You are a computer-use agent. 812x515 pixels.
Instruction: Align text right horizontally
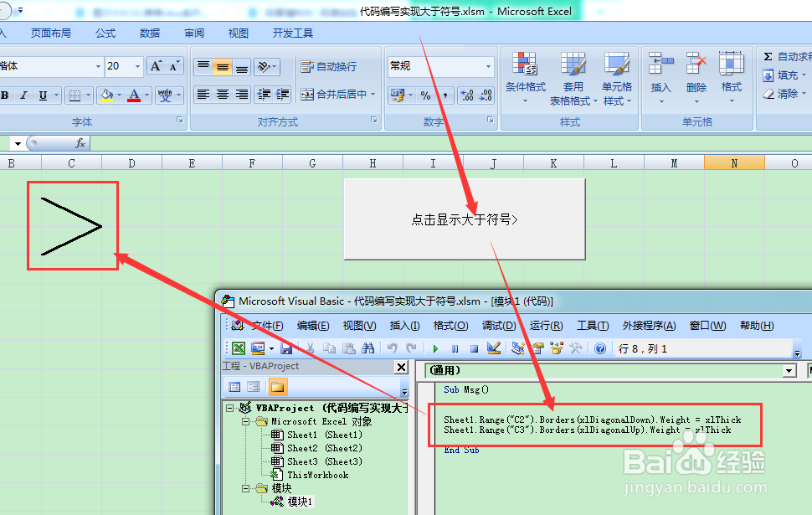click(x=241, y=95)
